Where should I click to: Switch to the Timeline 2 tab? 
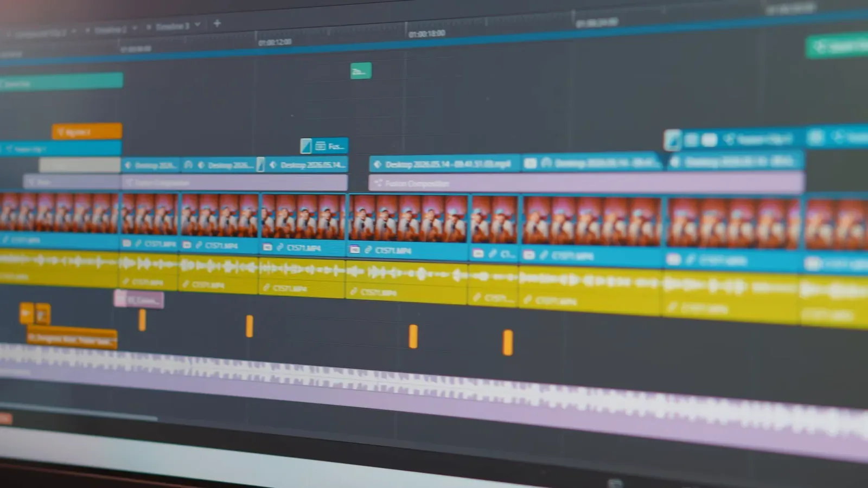click(110, 30)
